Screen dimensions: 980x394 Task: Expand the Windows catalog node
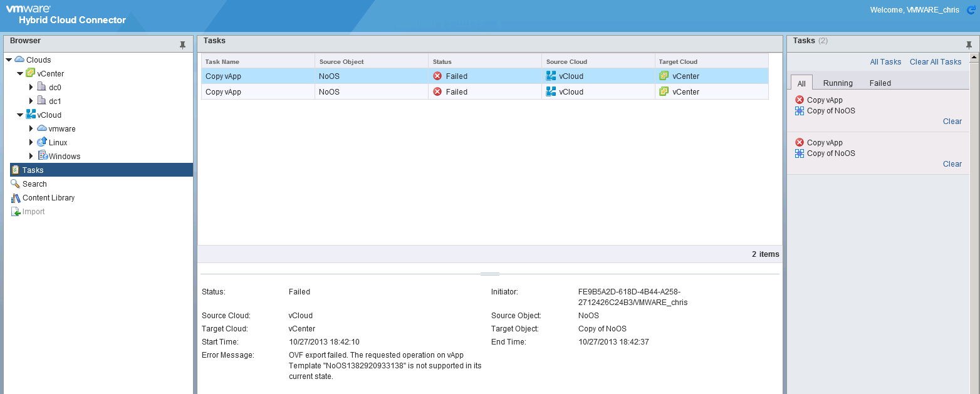pos(31,156)
